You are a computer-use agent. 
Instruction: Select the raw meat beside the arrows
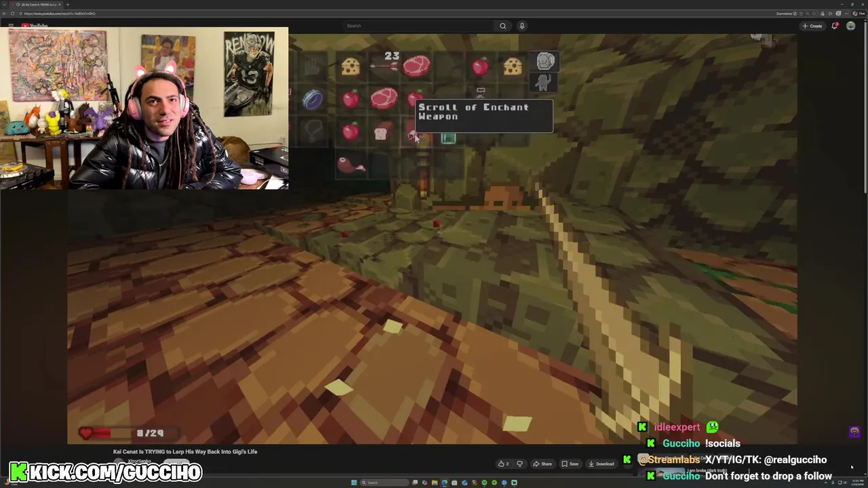click(416, 66)
